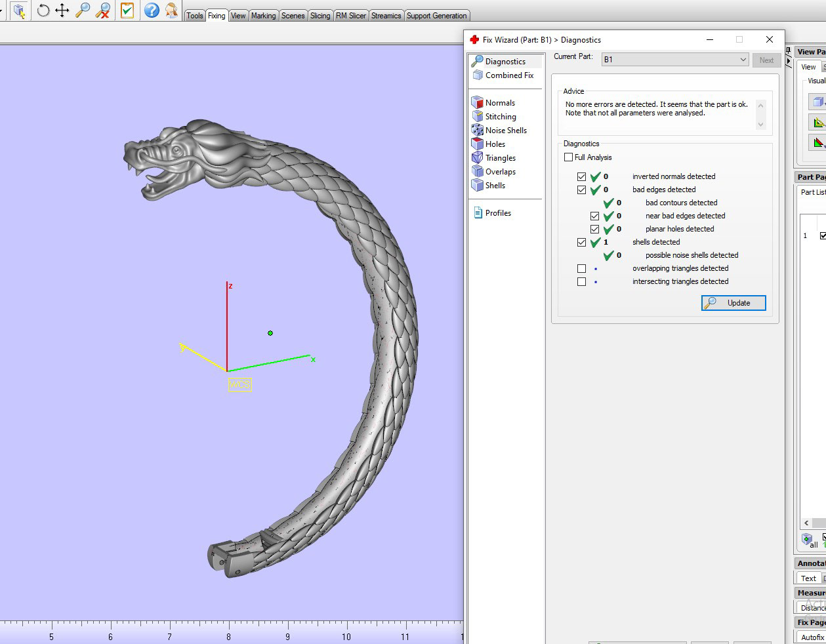Click the rotate view tool icon
This screenshot has width=826, height=644.
coord(43,10)
